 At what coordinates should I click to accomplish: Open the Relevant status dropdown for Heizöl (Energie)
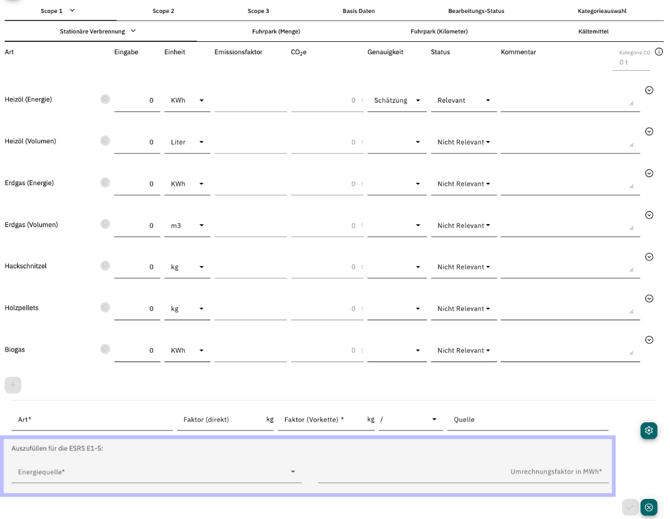coord(464,100)
